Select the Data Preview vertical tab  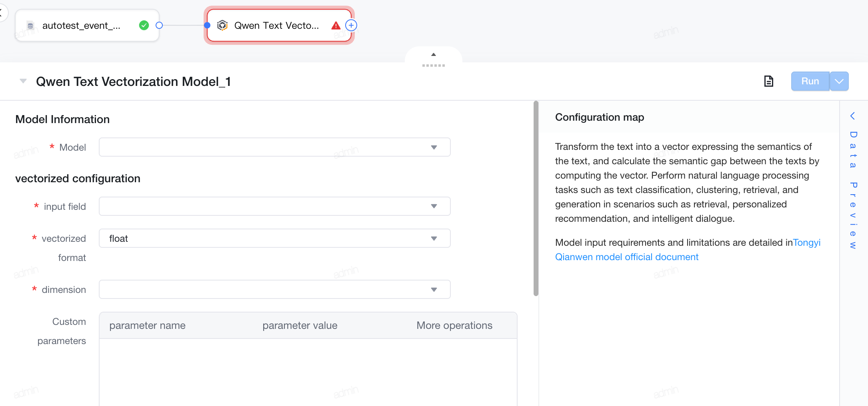[x=853, y=190]
